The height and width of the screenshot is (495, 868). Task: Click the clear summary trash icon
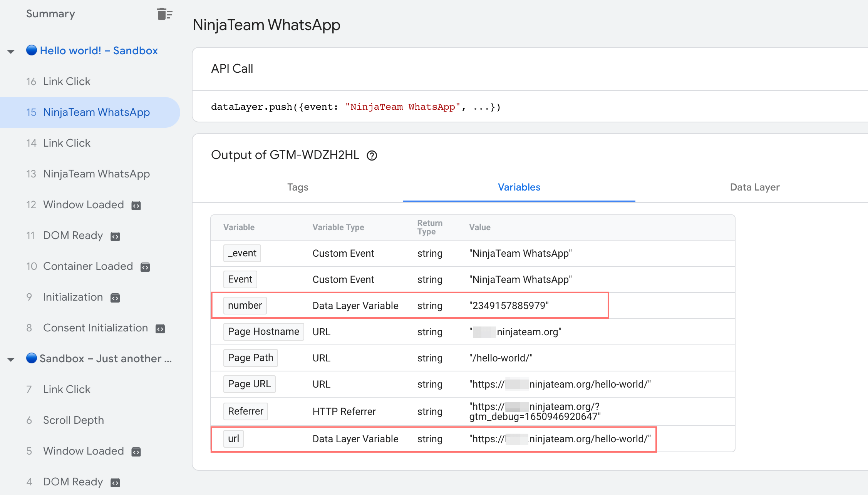pyautogui.click(x=164, y=14)
